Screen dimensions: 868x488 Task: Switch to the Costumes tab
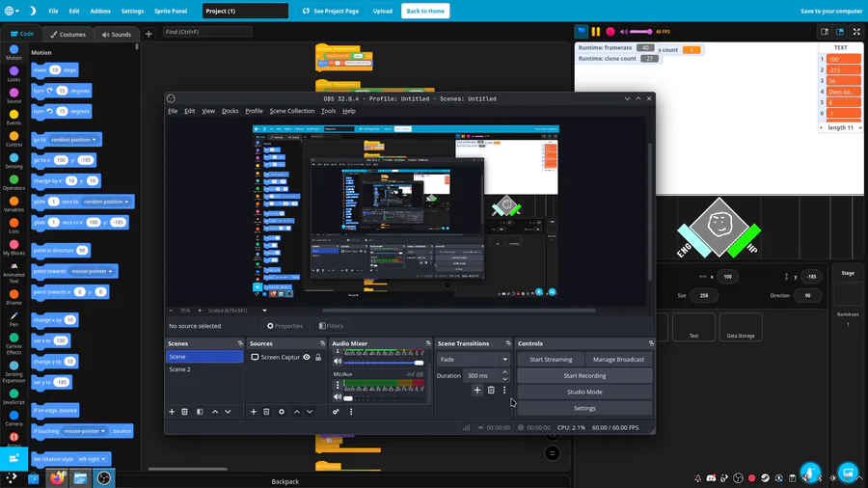pos(68,35)
